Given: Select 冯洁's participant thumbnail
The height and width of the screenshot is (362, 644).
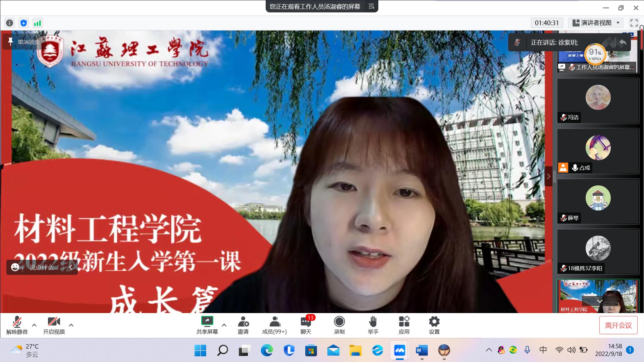Looking at the screenshot, I should (x=598, y=101).
